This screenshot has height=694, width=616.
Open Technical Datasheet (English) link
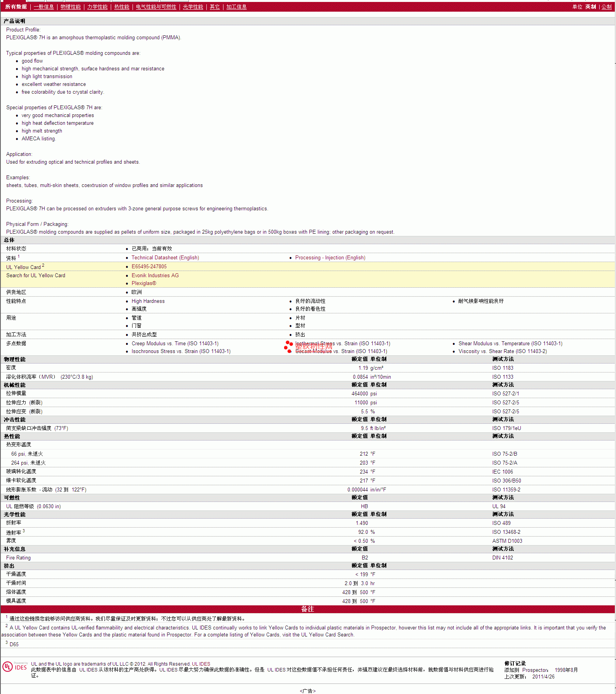tap(165, 258)
